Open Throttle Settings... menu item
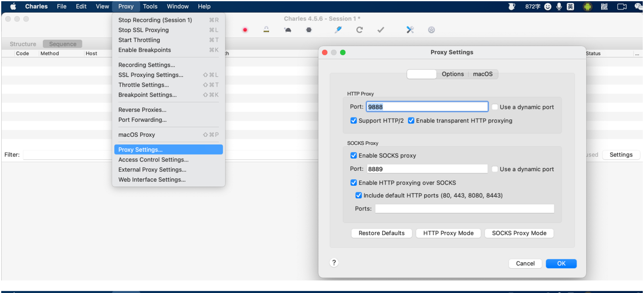This screenshot has height=293, width=644. 168,85
